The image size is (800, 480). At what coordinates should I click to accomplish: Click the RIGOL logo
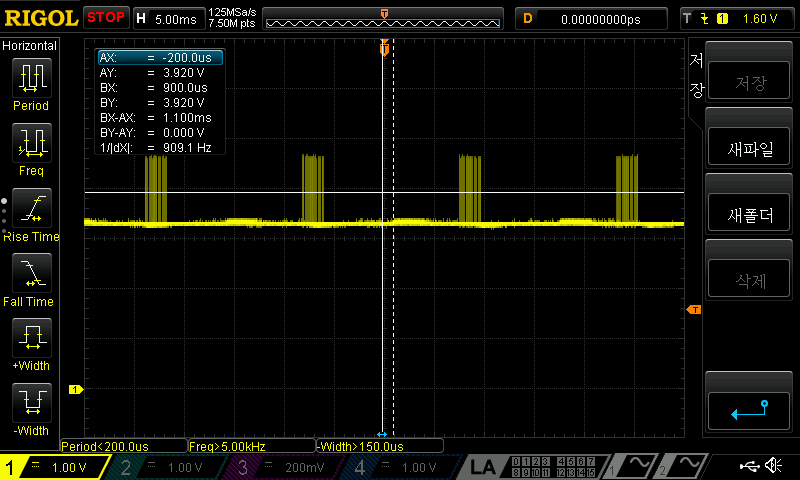tap(41, 18)
